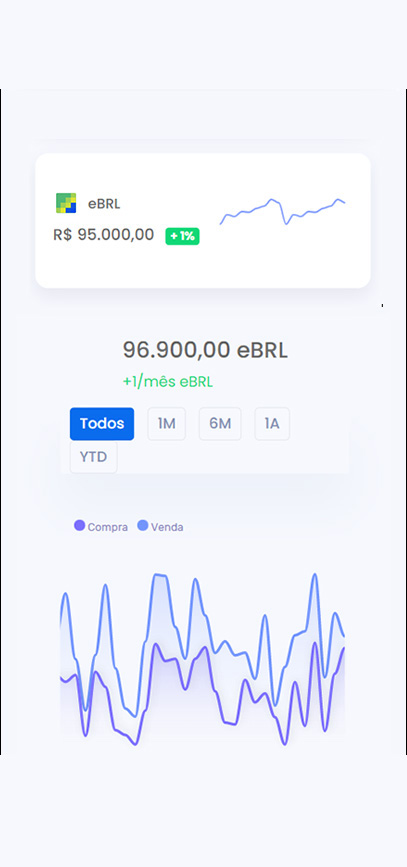Click the green +1% change badge
407x867 pixels.
(182, 236)
